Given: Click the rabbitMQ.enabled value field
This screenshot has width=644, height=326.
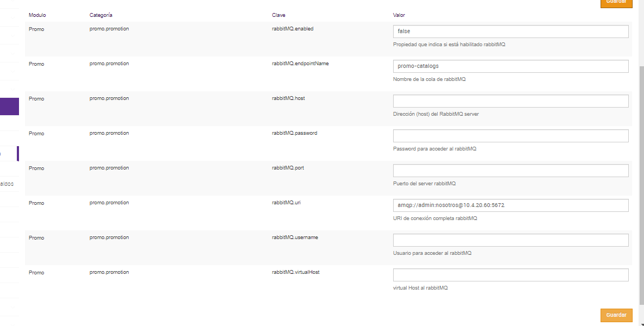Looking at the screenshot, I should pos(510,32).
